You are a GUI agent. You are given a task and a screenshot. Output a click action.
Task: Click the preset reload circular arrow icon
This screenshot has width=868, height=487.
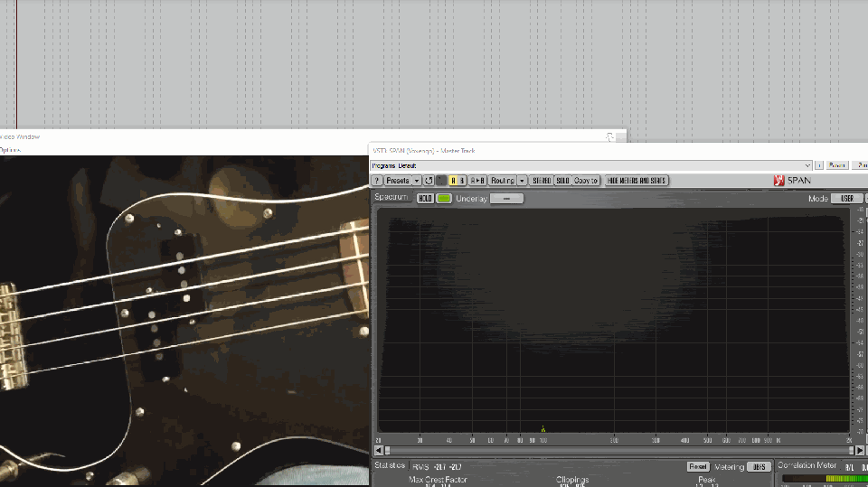(429, 181)
